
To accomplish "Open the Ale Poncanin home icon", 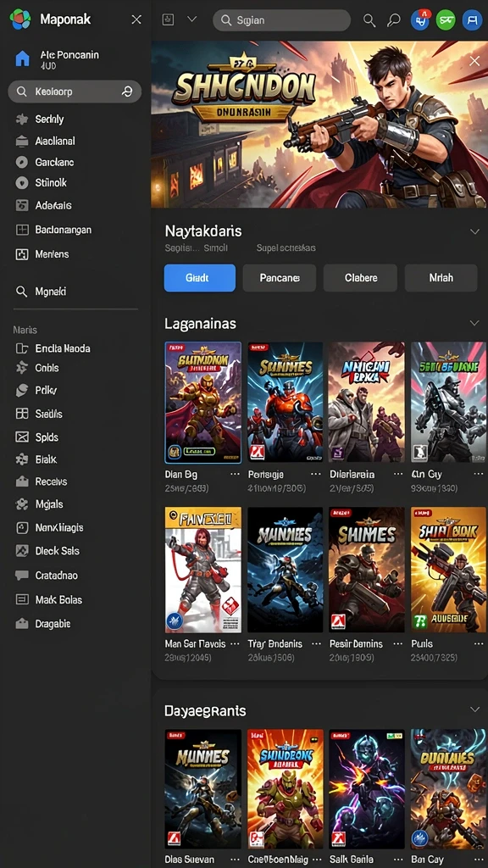I will 22,58.
